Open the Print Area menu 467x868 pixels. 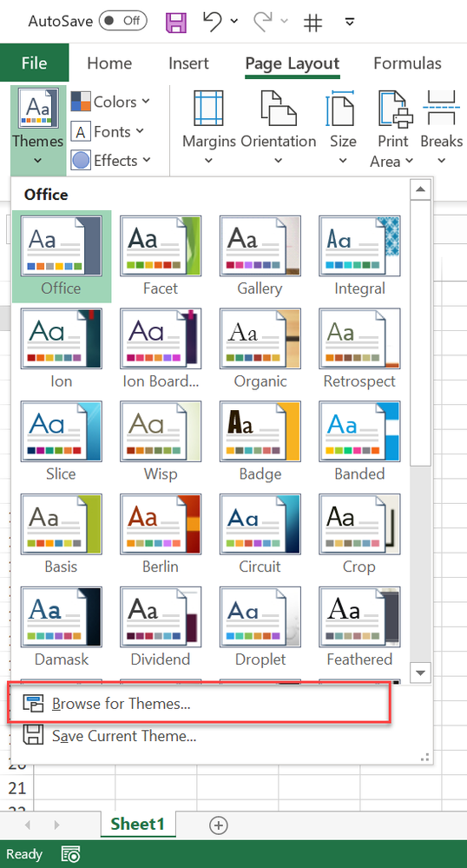pos(393,129)
